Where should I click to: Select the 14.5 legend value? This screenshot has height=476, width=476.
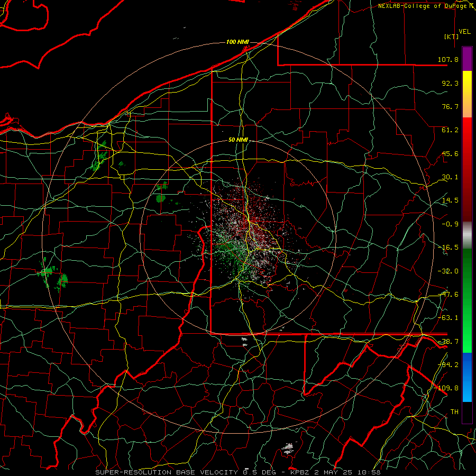click(x=450, y=200)
